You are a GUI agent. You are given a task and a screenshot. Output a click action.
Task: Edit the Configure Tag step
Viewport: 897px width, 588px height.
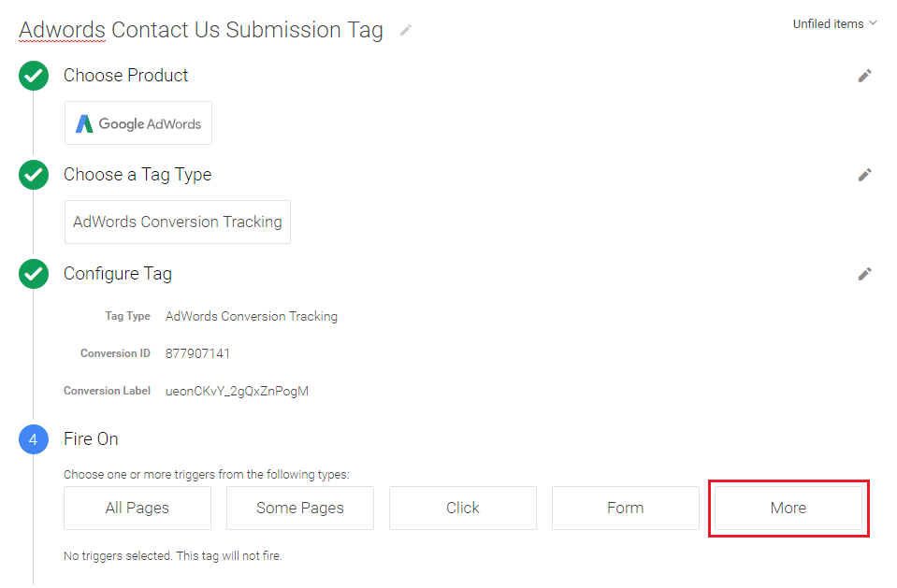point(864,274)
